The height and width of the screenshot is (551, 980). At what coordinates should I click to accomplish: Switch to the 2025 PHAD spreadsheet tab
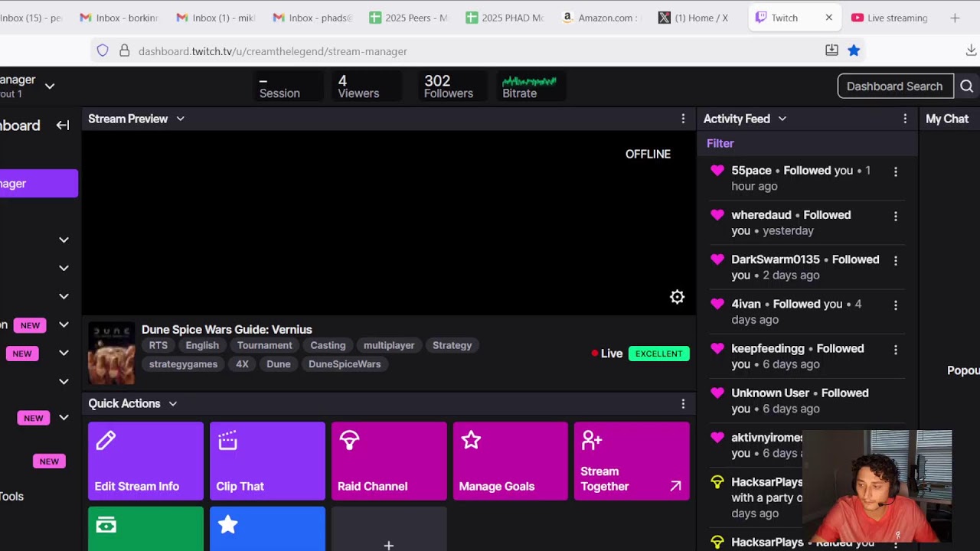505,18
